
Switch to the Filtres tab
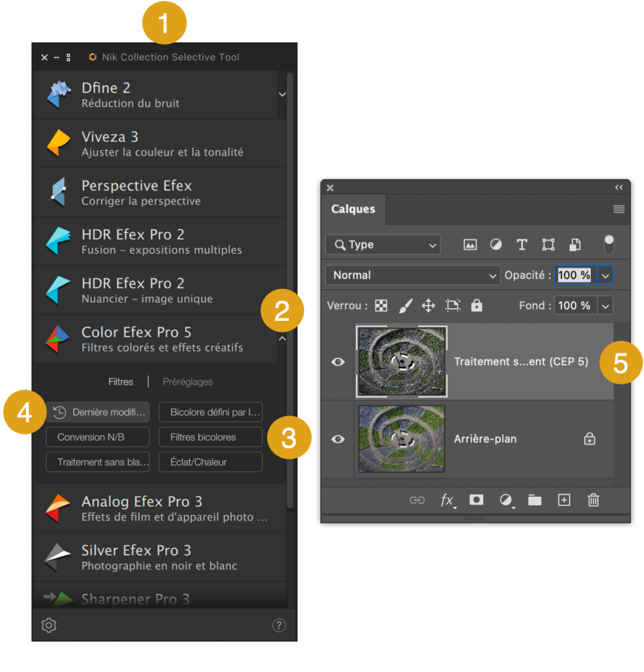tap(121, 382)
